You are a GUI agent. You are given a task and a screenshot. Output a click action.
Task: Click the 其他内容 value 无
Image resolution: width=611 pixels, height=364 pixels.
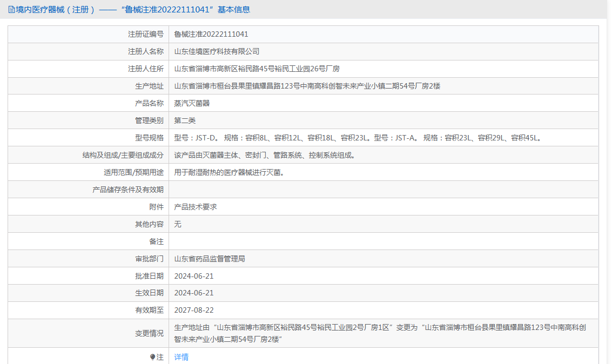178,224
